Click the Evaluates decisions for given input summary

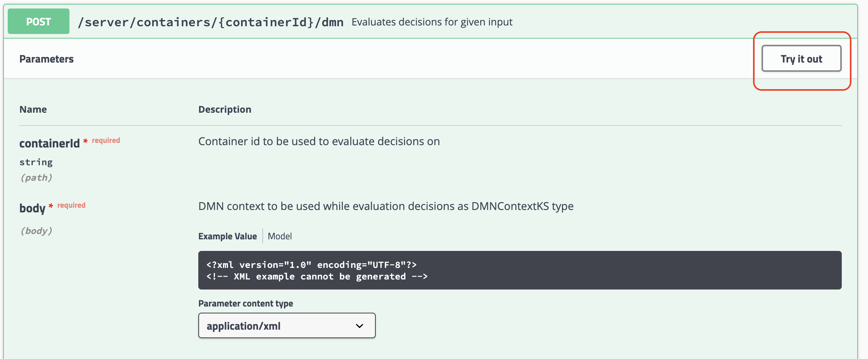point(432,22)
